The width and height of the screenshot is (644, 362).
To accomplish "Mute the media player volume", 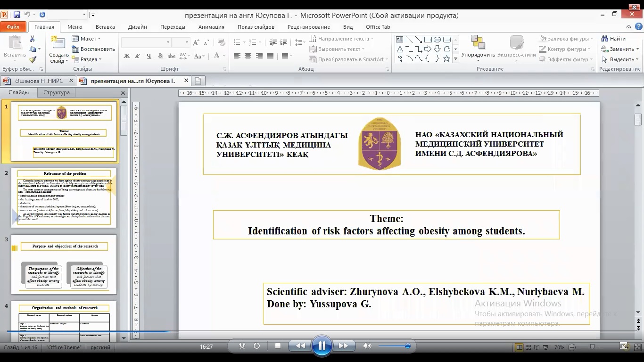I will 367,346.
